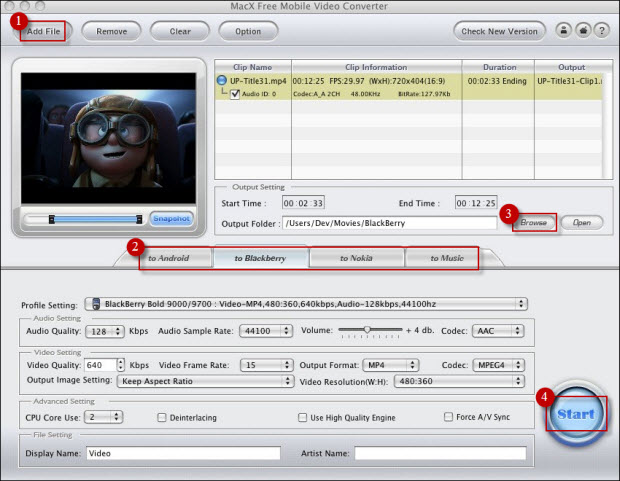Click the left trim handle on preview slider
Viewport: 620px width, 481px height.
point(51,219)
